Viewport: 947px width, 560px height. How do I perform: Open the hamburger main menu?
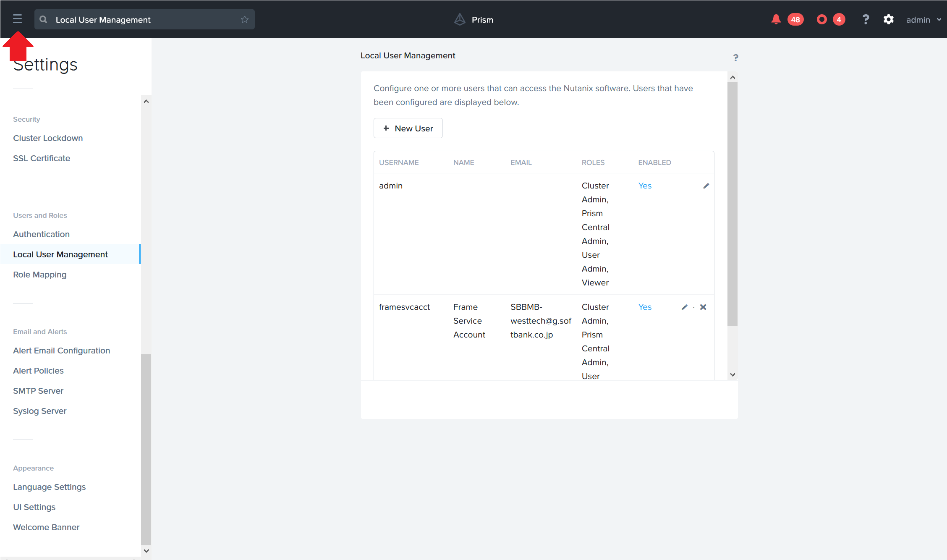pyautogui.click(x=17, y=19)
